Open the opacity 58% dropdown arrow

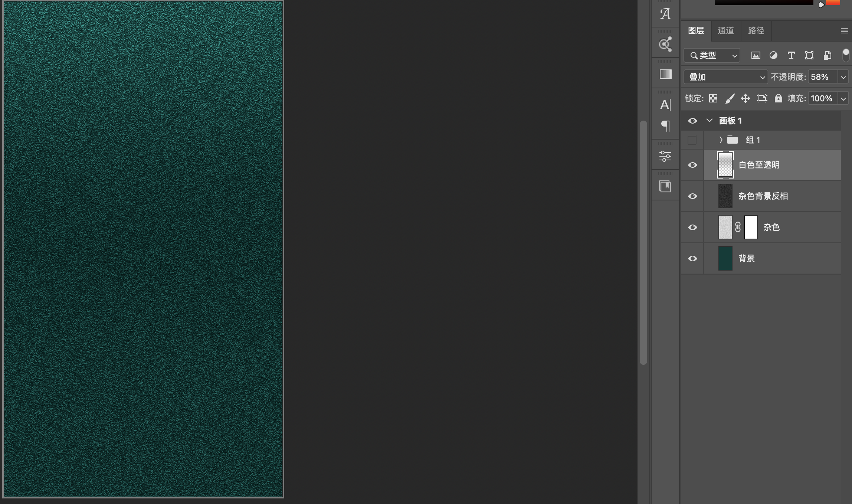[x=843, y=77]
